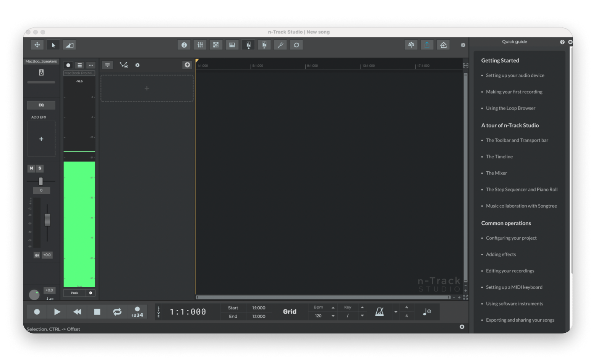Mute the master channel with M
The width and height of the screenshot is (596, 364).
point(31,168)
